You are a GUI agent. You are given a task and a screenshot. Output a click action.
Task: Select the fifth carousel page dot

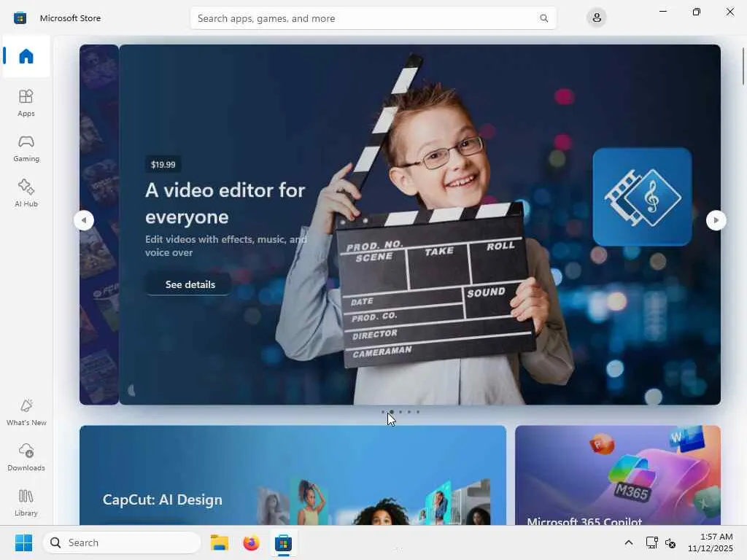coord(418,412)
